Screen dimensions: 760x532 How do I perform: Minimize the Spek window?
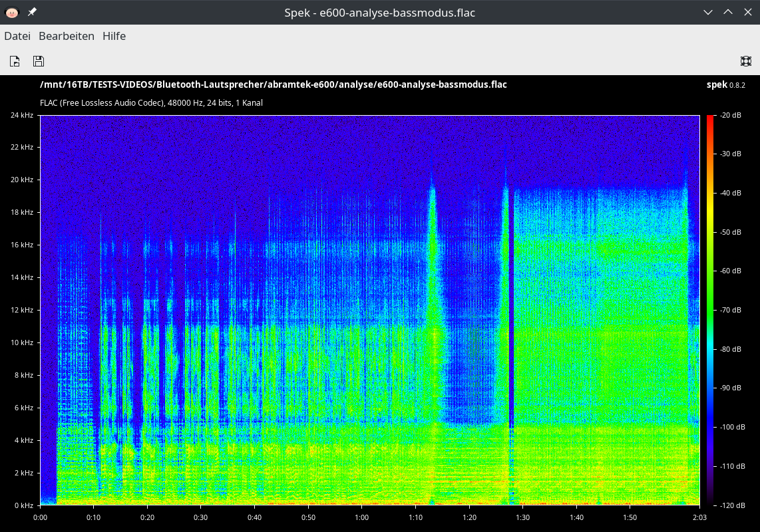pyautogui.click(x=708, y=12)
